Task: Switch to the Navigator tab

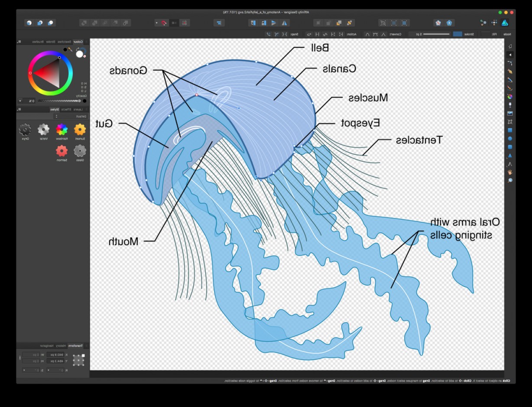Action: (x=47, y=346)
